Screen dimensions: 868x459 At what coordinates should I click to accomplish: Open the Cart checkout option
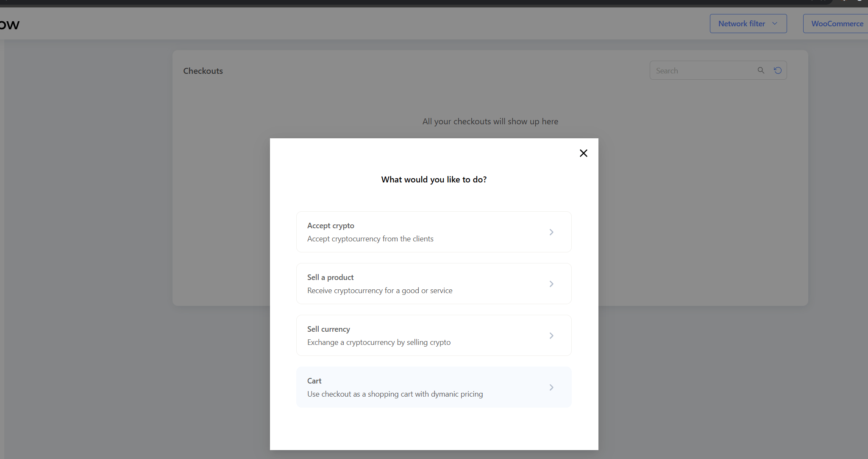click(x=434, y=387)
